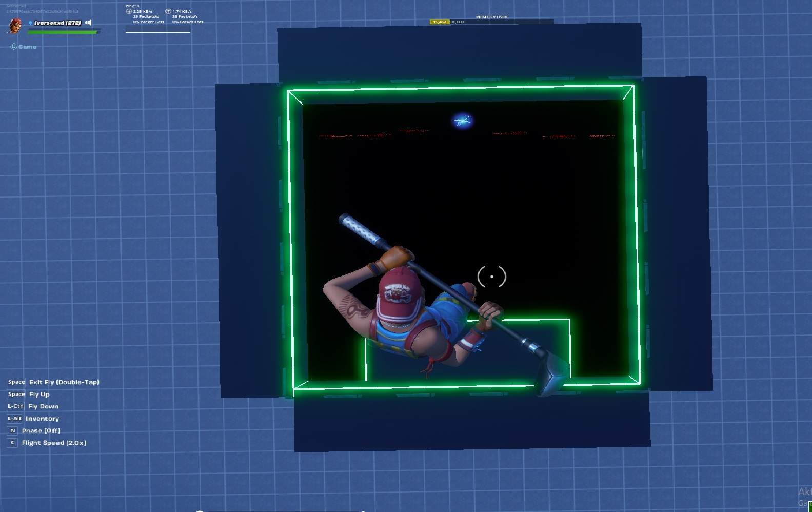Toggle the Phase [Off] option
The height and width of the screenshot is (512, 812).
pyautogui.click(x=41, y=431)
